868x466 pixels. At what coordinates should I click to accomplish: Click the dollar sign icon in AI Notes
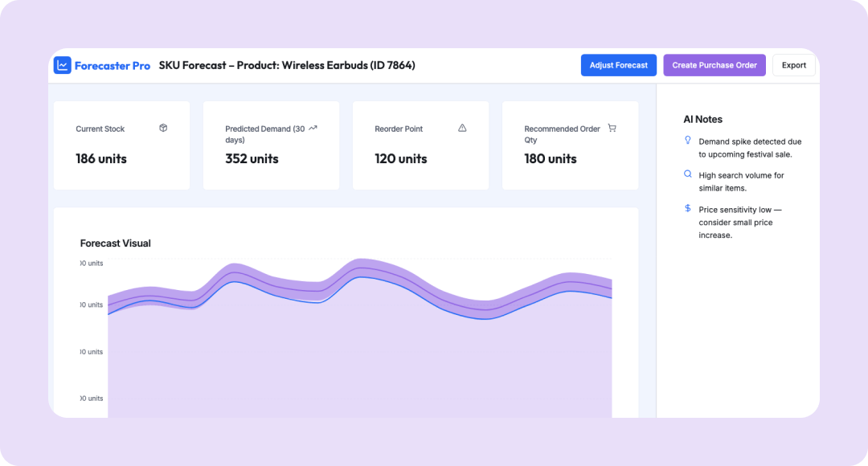click(687, 208)
